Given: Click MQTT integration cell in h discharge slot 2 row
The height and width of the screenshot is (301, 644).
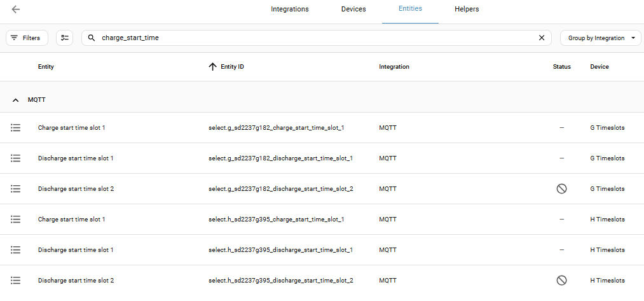Looking at the screenshot, I should (x=388, y=281).
